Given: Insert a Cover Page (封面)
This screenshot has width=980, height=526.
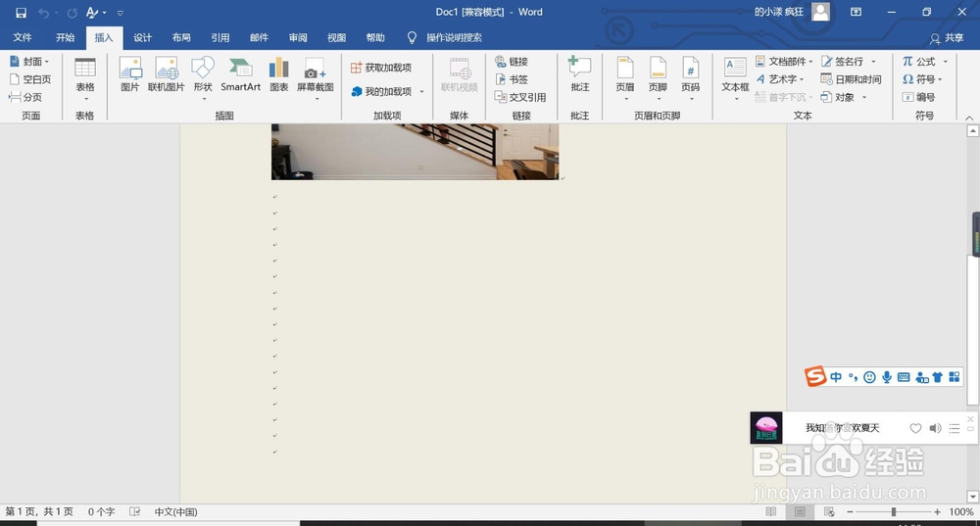Looking at the screenshot, I should (x=29, y=62).
